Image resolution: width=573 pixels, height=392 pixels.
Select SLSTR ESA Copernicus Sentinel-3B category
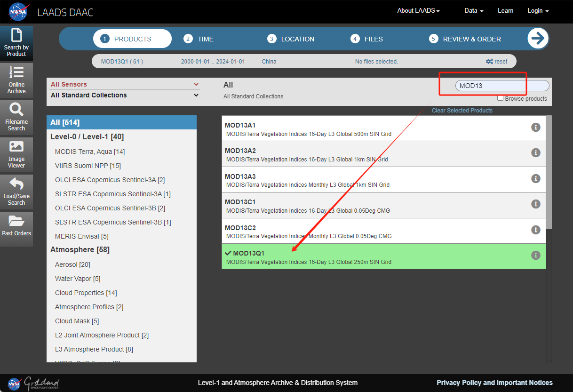pos(113,222)
